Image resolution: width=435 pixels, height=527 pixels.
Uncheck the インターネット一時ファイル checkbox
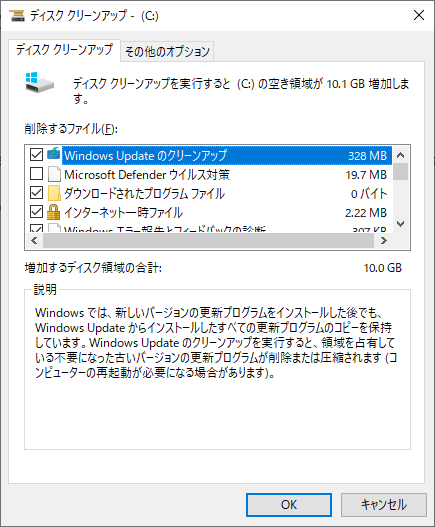click(x=36, y=212)
